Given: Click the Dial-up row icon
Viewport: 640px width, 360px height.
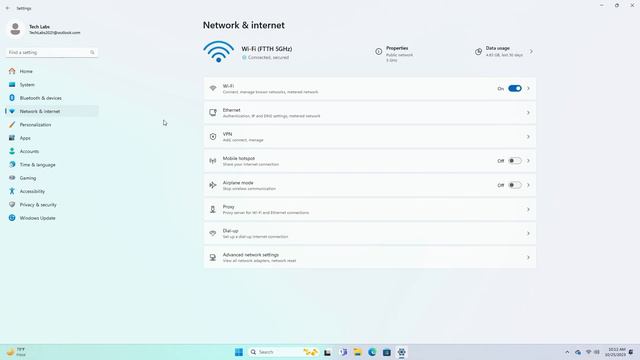Looking at the screenshot, I should (x=213, y=233).
